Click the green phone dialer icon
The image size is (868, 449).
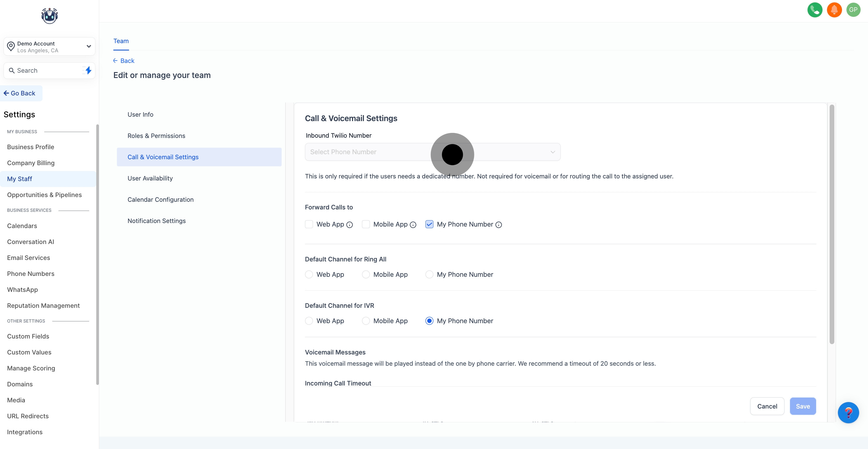click(815, 10)
